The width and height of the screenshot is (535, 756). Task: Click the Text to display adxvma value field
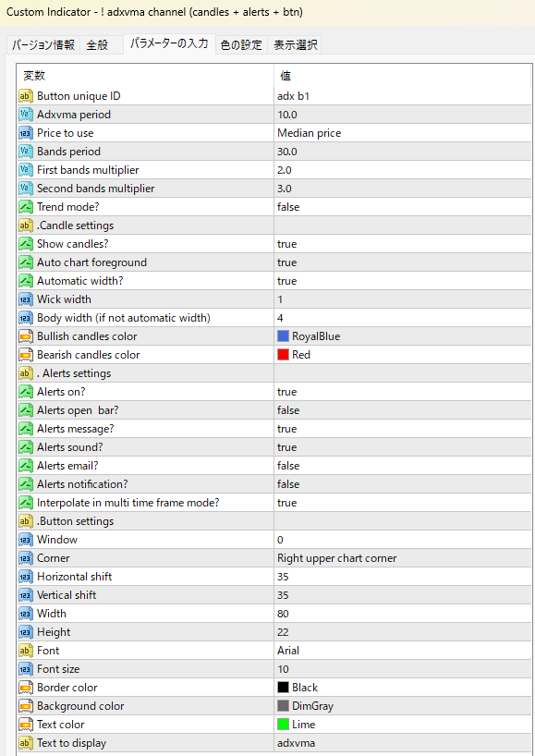coord(403,743)
